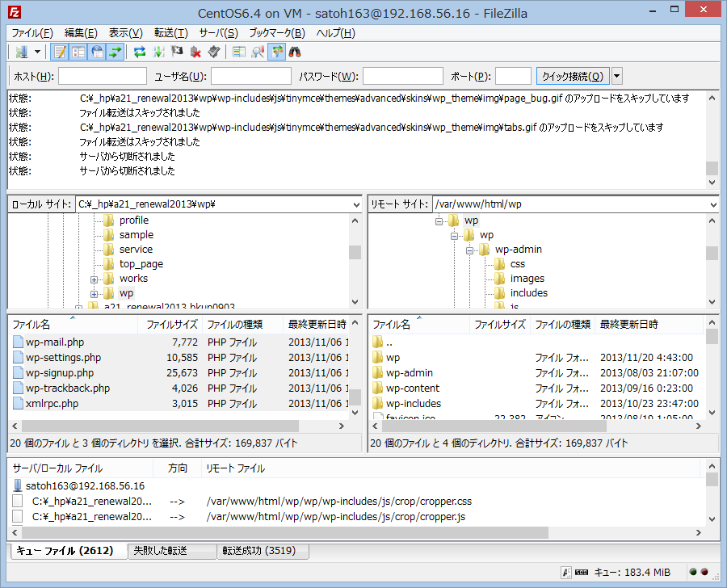Search remote files binoculars icon
The width and height of the screenshot is (727, 588).
coord(295,52)
